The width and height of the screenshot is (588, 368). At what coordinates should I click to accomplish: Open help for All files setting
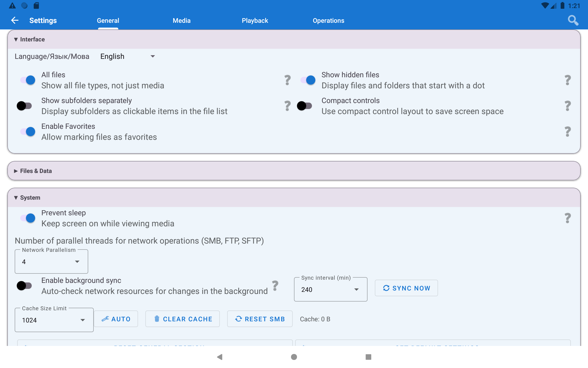tap(287, 80)
